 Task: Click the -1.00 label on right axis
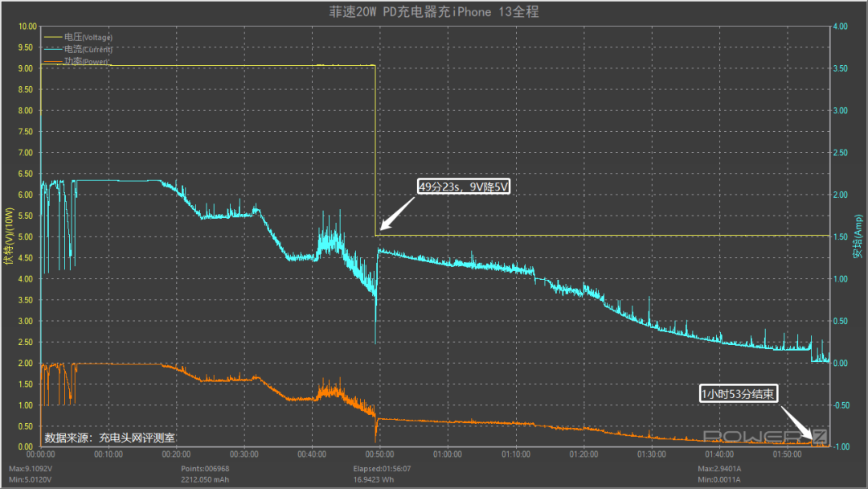[841, 447]
